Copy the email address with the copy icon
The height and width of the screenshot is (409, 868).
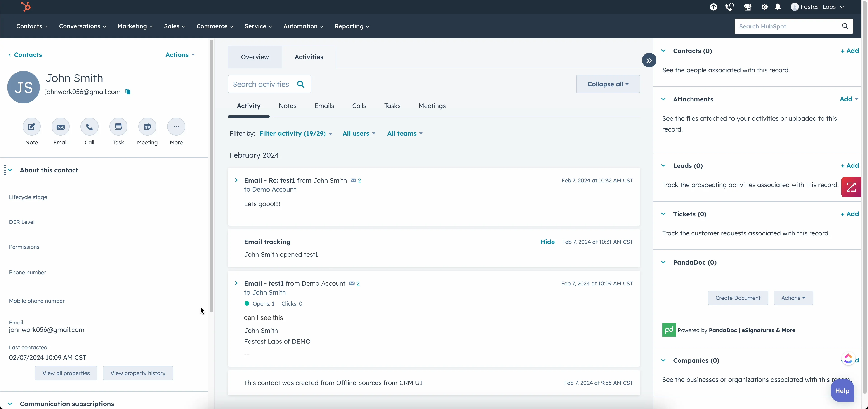point(128,92)
